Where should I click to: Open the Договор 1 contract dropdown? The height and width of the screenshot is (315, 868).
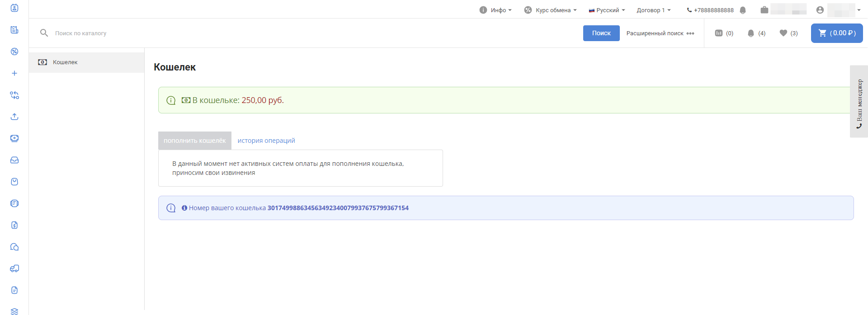[653, 10]
